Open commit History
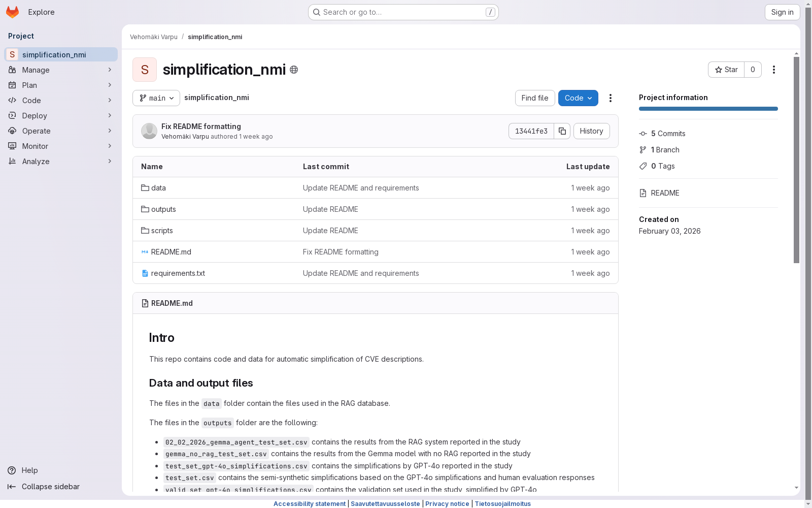Image resolution: width=812 pixels, height=508 pixels. point(592,131)
